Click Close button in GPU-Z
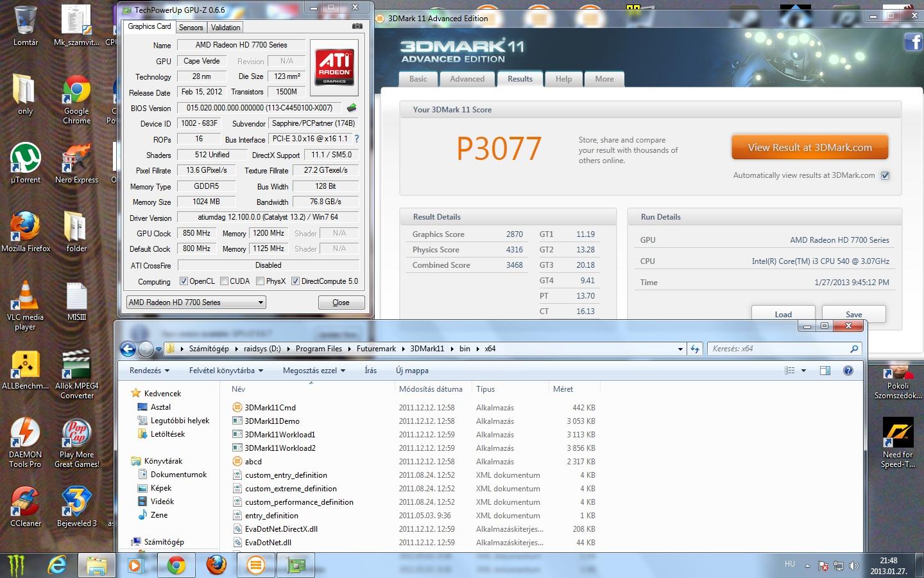This screenshot has height=578, width=924. click(x=341, y=302)
